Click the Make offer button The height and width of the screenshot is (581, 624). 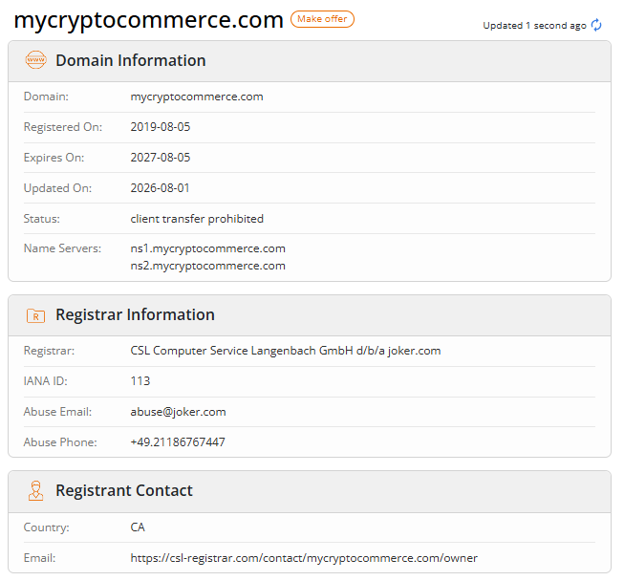tap(322, 19)
